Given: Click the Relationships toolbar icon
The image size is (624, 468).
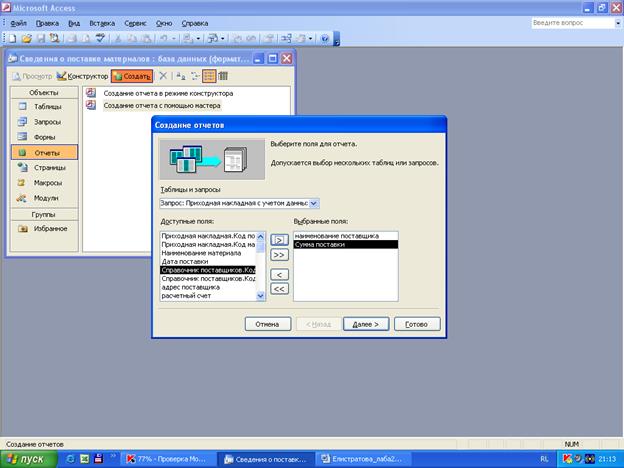Looking at the screenshot, I should pos(286,38).
